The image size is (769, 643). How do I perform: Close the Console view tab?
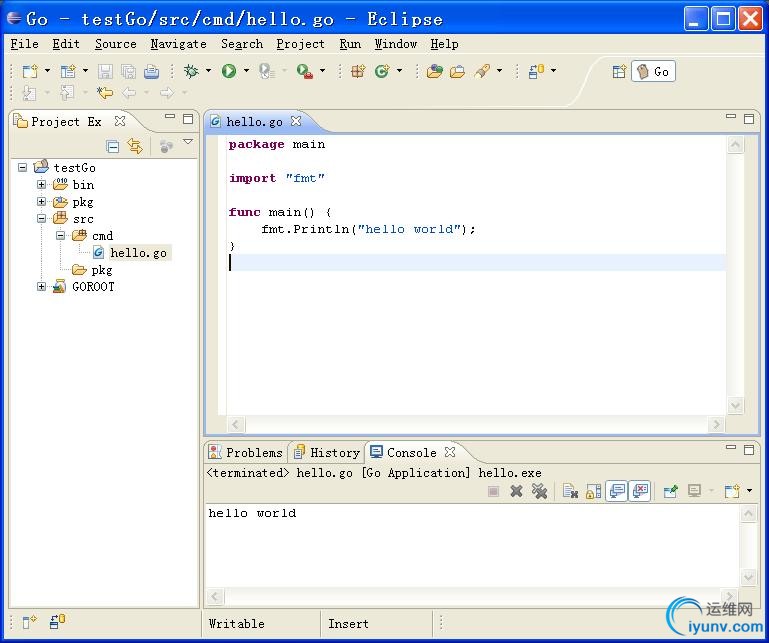450,452
